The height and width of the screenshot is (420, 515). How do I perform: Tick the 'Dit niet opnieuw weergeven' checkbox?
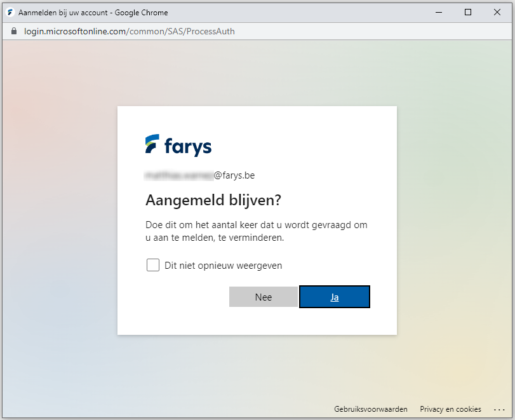point(153,265)
